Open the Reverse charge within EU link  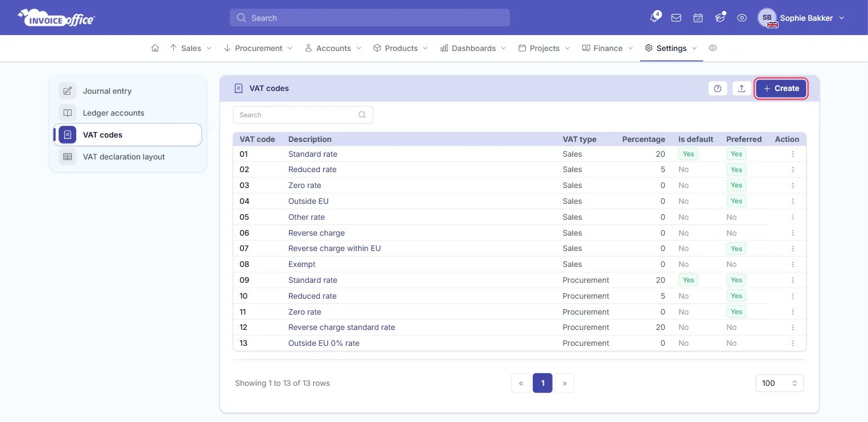[335, 248]
